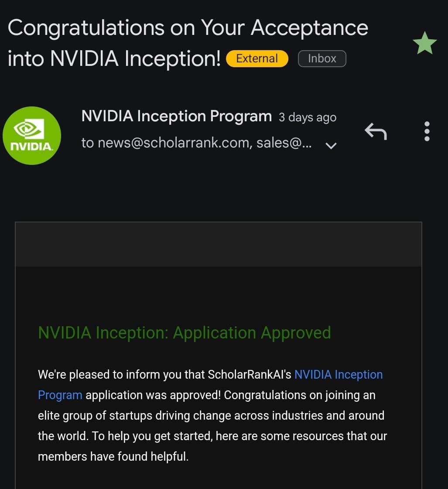The width and height of the screenshot is (448, 489).
Task: Tap the word ScholarRankAI's in the body
Action: point(250,375)
